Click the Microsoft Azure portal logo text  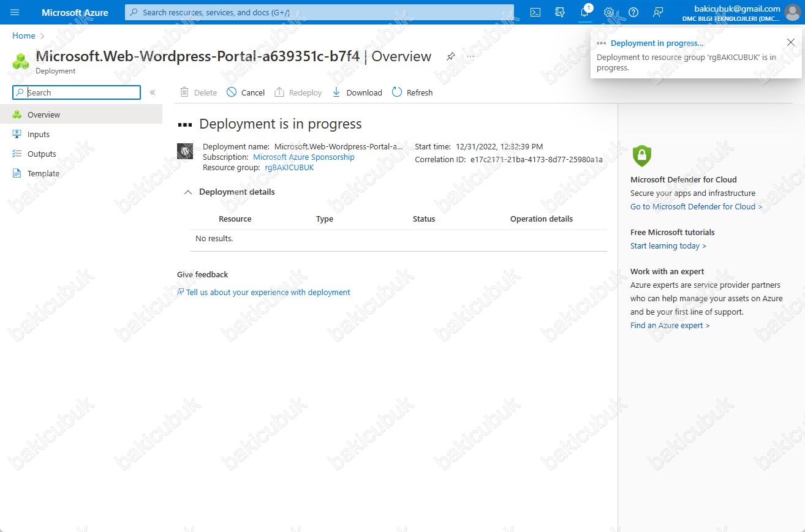pos(75,12)
